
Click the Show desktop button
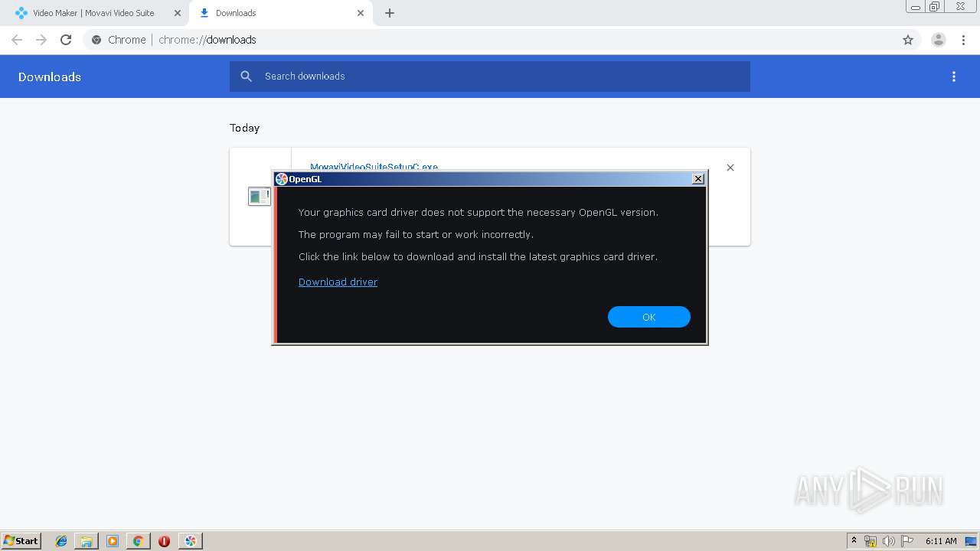point(972,541)
